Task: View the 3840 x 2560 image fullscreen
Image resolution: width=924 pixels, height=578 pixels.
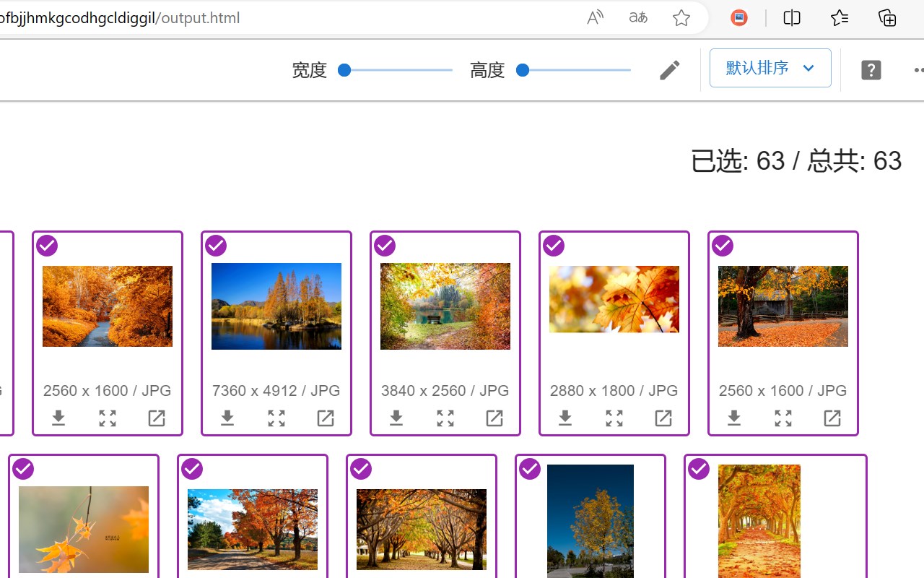Action: click(445, 418)
